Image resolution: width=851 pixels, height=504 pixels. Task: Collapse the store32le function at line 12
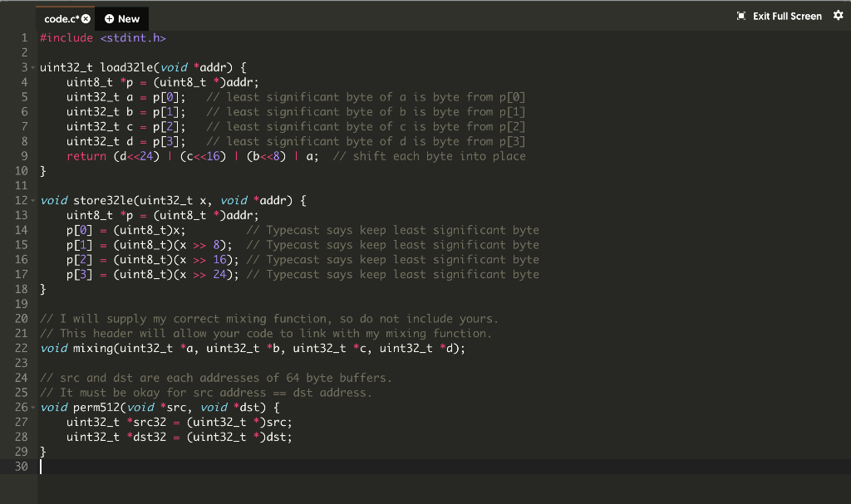click(x=32, y=200)
